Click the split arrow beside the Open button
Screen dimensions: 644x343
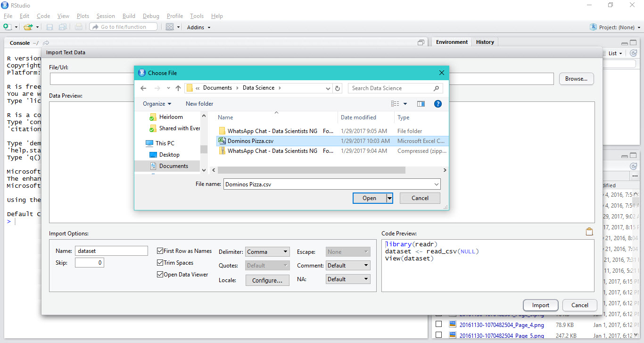pyautogui.click(x=389, y=198)
